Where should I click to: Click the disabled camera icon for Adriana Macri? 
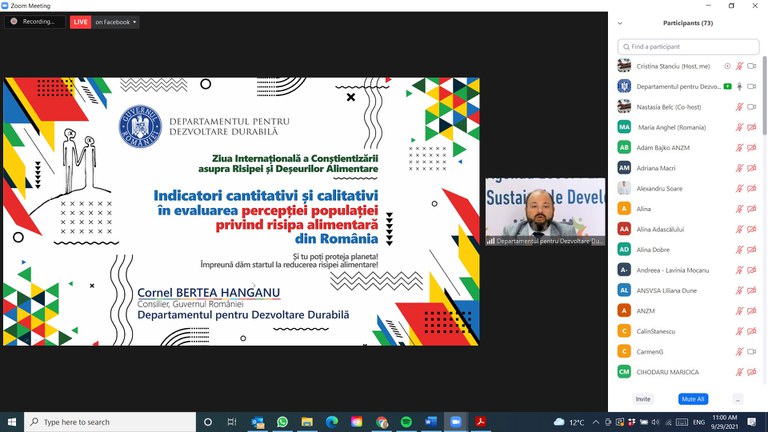coord(752,168)
